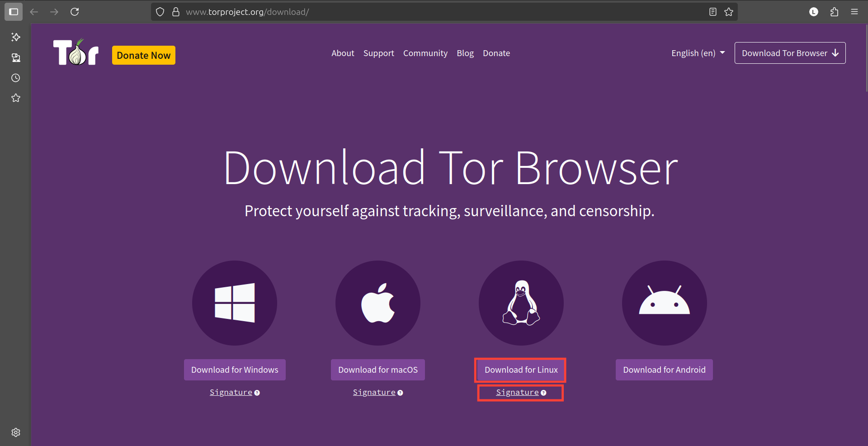The image size is (868, 446).
Task: Open the macOS Signature link
Action: (x=374, y=392)
